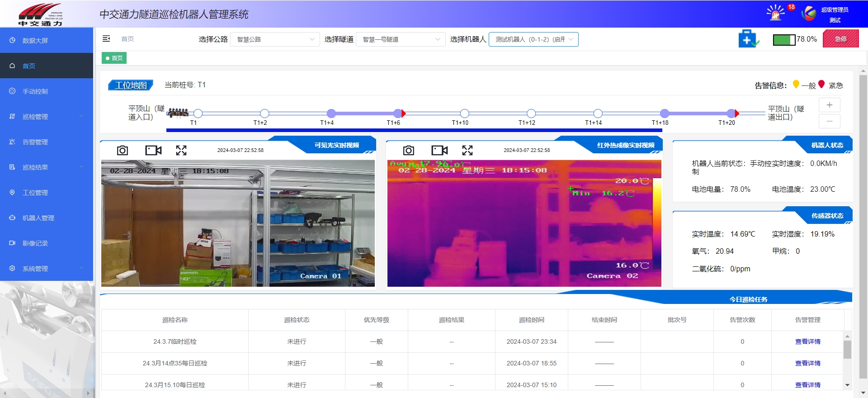Click the 超级管理员 user name
This screenshot has width=868, height=398.
click(835, 9)
